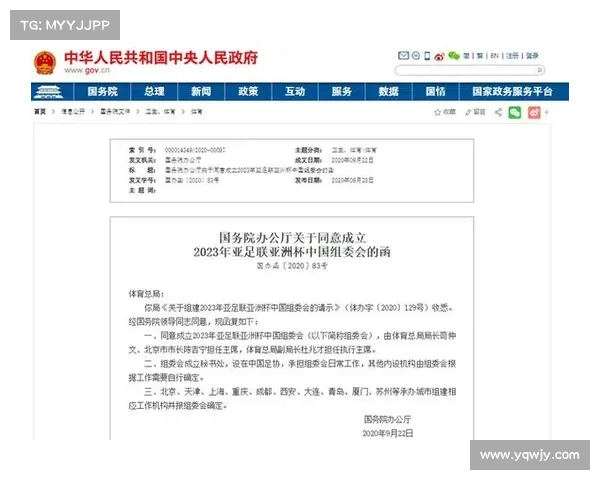Open the 服务 navigation menu

pyautogui.click(x=342, y=91)
